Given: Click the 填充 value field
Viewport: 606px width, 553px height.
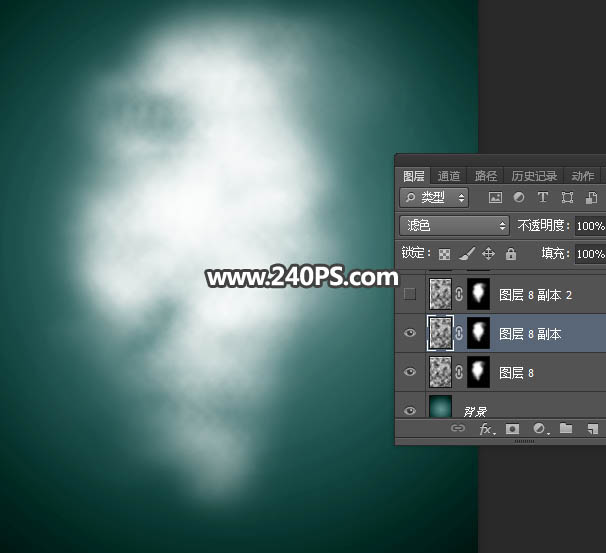Looking at the screenshot, I should [590, 254].
